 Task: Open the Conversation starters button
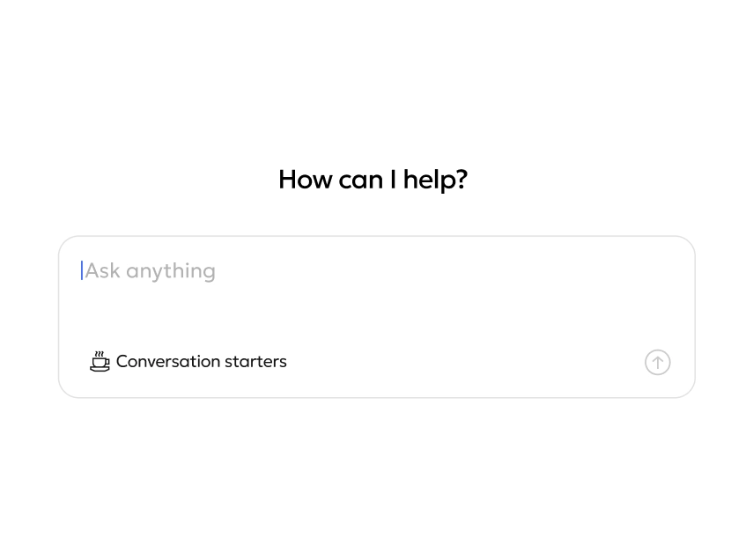pyautogui.click(x=188, y=361)
